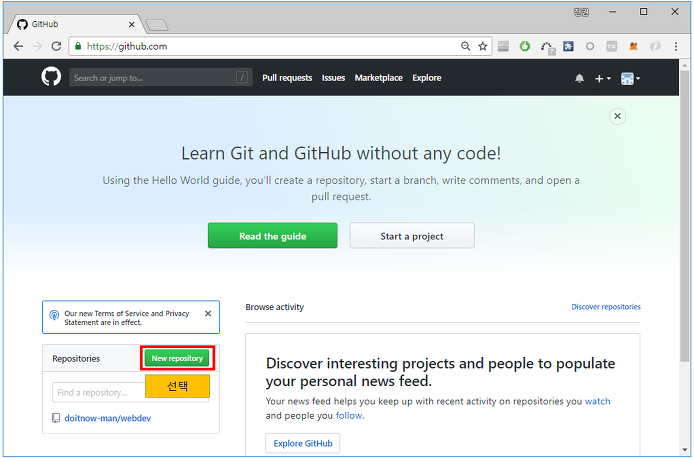Click the headset extension icon
694x458 pixels.
pyautogui.click(x=547, y=47)
